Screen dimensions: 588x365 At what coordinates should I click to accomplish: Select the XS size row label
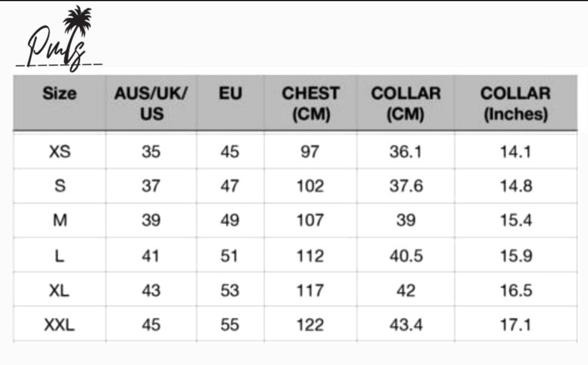point(60,152)
